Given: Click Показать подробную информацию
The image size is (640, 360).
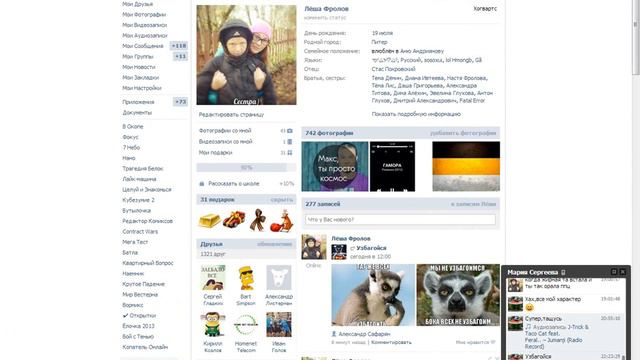Looking at the screenshot, I should (416, 114).
